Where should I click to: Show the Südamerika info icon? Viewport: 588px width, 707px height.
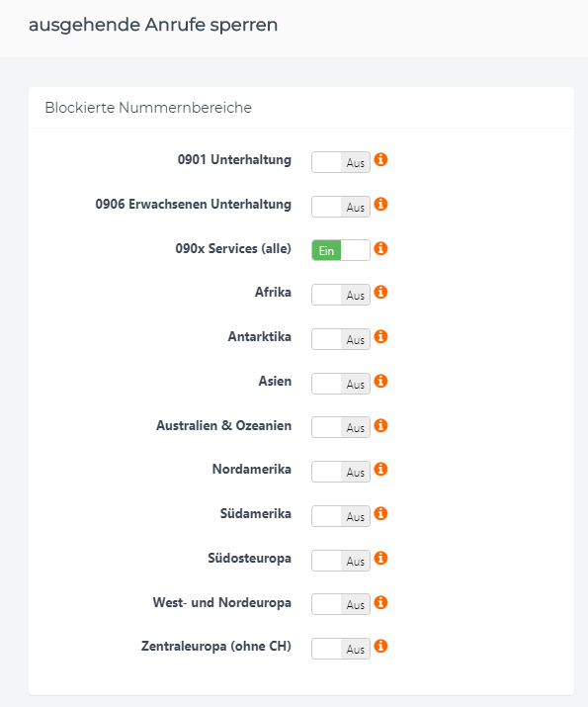(380, 513)
